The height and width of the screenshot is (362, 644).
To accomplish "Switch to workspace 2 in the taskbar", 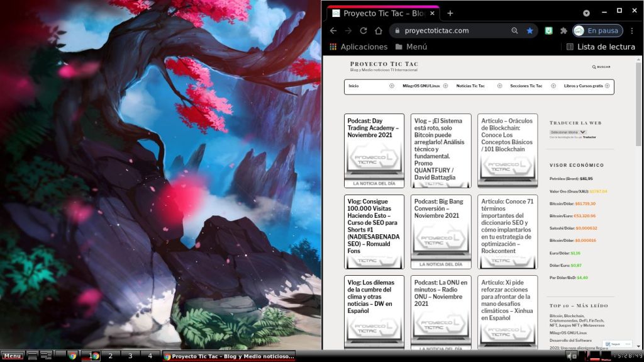I will pos(111,356).
